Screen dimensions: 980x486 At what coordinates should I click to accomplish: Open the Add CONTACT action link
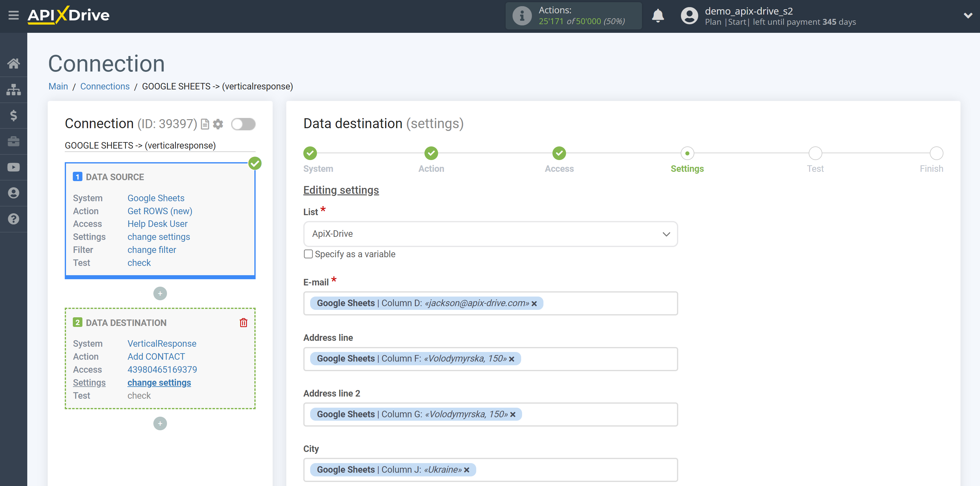click(x=156, y=356)
